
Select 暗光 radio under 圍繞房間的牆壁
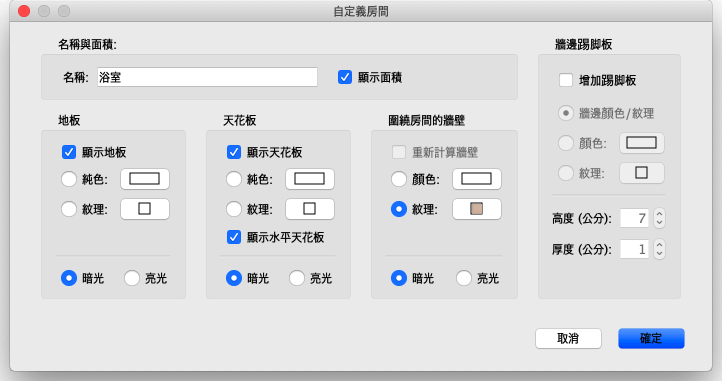tap(399, 278)
